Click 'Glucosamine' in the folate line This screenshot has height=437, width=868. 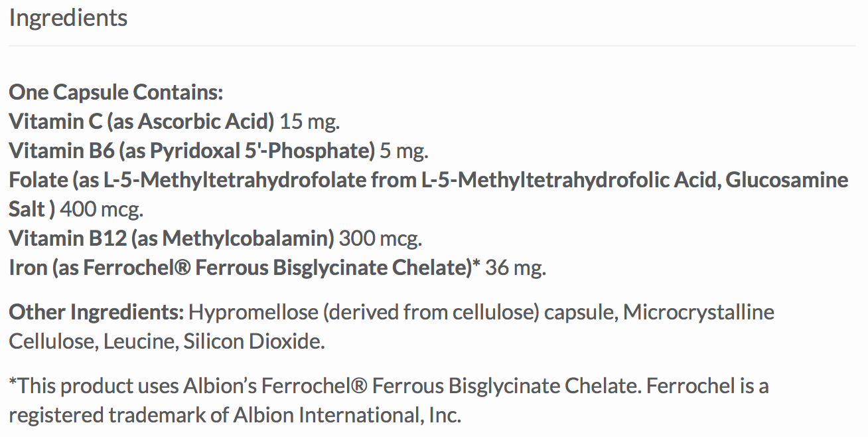tap(787, 180)
